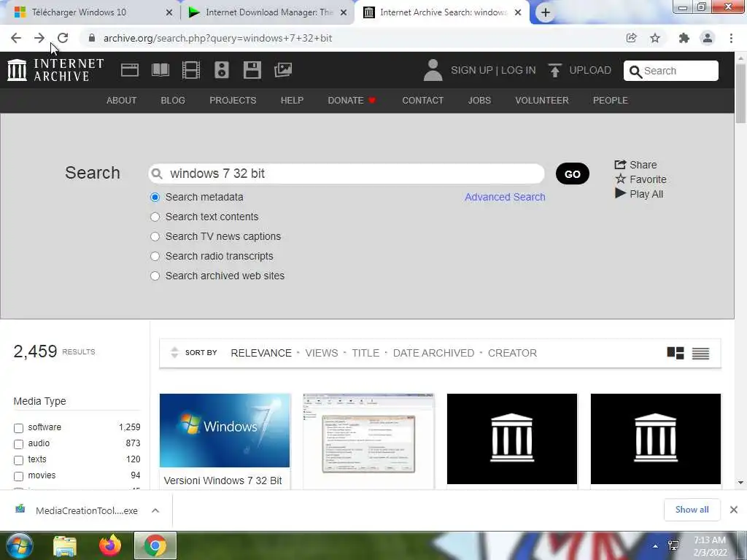Screen dimensions: 747x560
Task: Click Show all downloads button
Action: pos(692,510)
